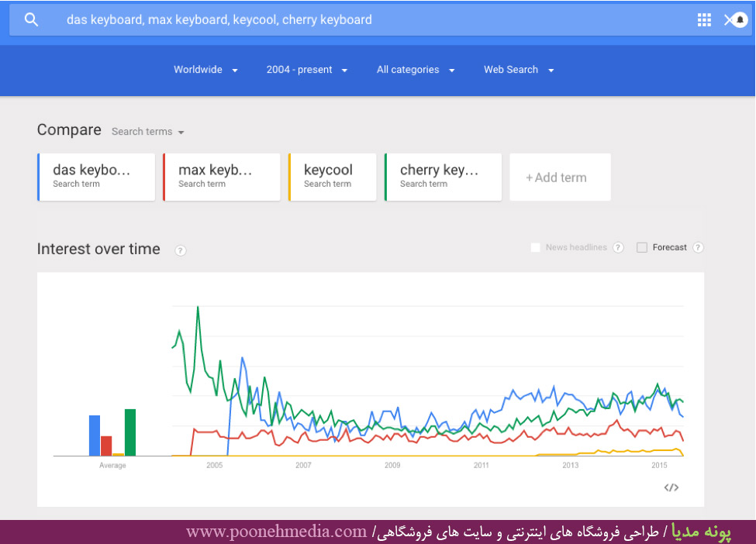Open the Web Search type dropdown
The image size is (756, 544).
[x=520, y=70]
